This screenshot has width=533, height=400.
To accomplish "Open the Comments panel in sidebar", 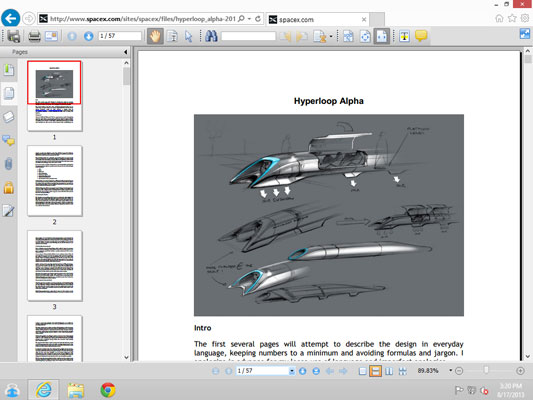I will click(9, 140).
